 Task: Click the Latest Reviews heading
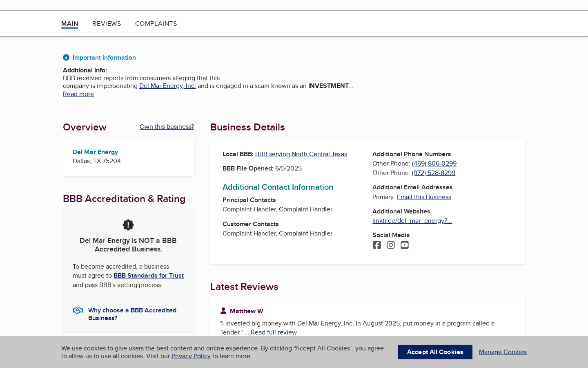tap(244, 287)
